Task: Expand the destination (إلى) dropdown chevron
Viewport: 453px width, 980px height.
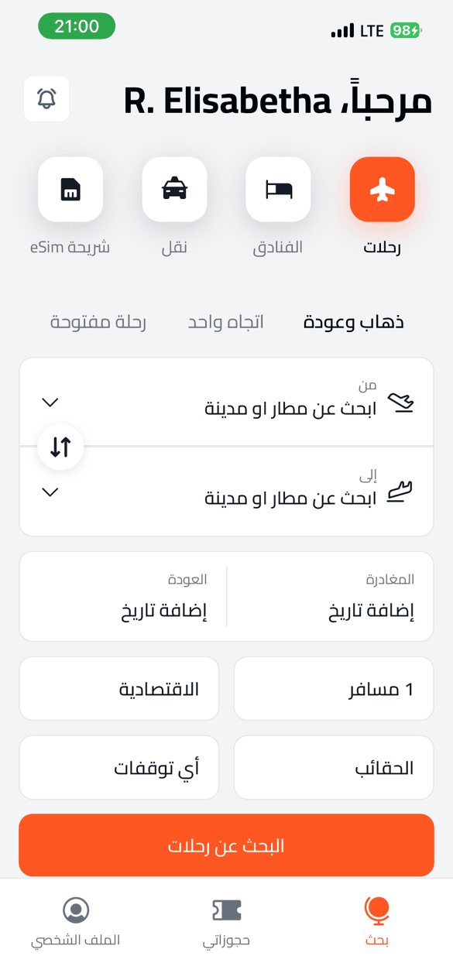Action: (x=50, y=492)
